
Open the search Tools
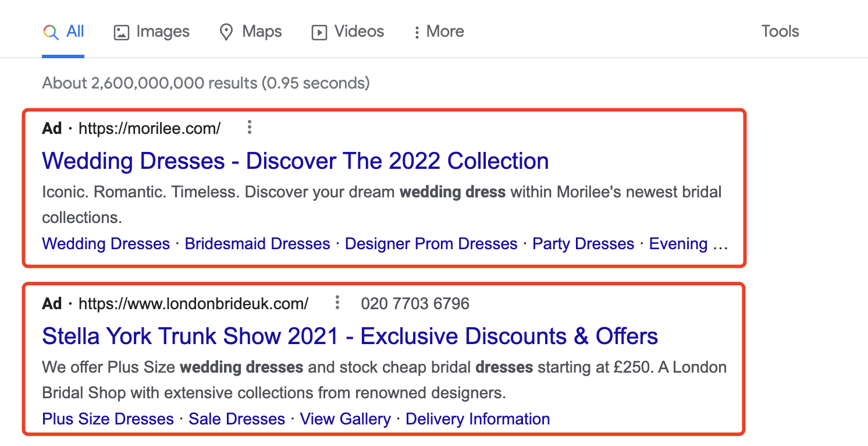(x=780, y=31)
